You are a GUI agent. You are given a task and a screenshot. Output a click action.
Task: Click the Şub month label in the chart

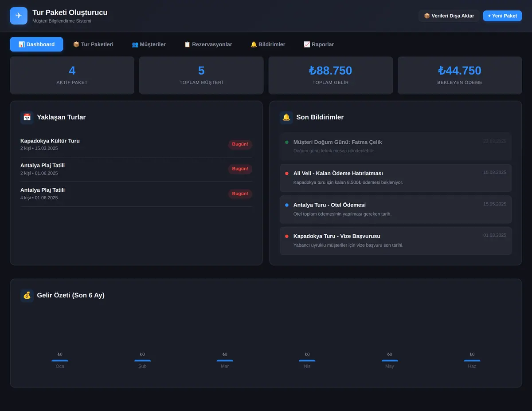[142, 366]
